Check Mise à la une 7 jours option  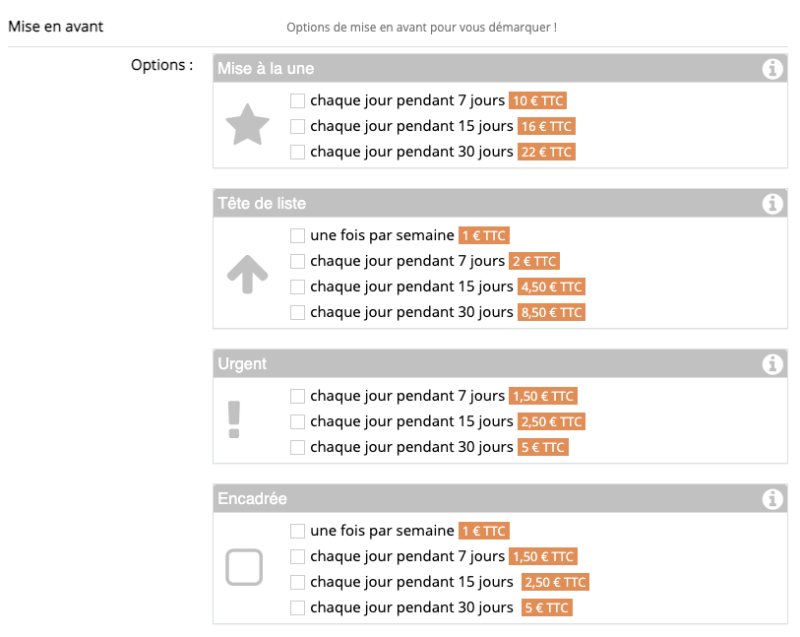pos(297,101)
